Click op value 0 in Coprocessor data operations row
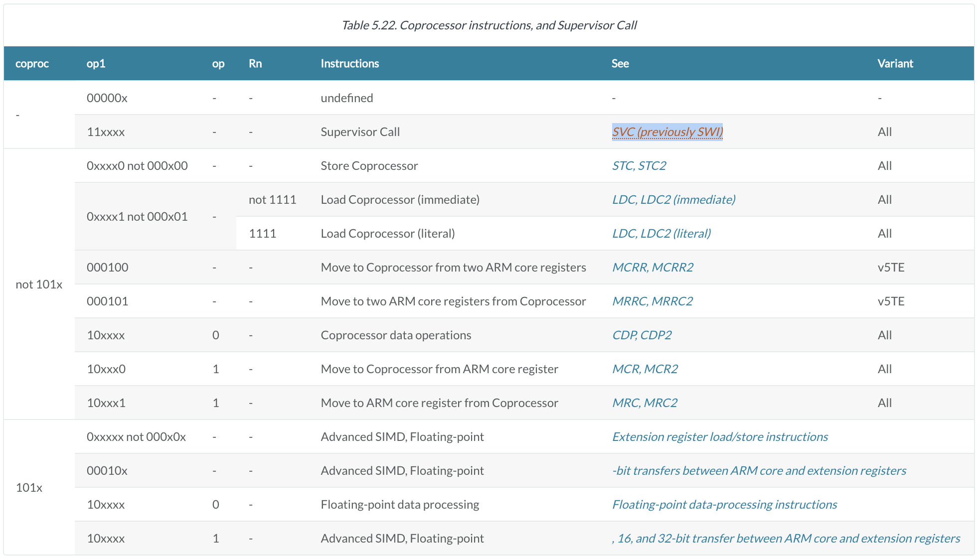The image size is (980, 558). tap(216, 335)
